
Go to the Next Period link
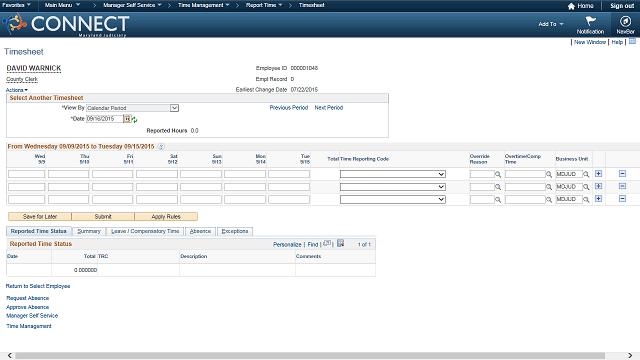pyautogui.click(x=329, y=108)
